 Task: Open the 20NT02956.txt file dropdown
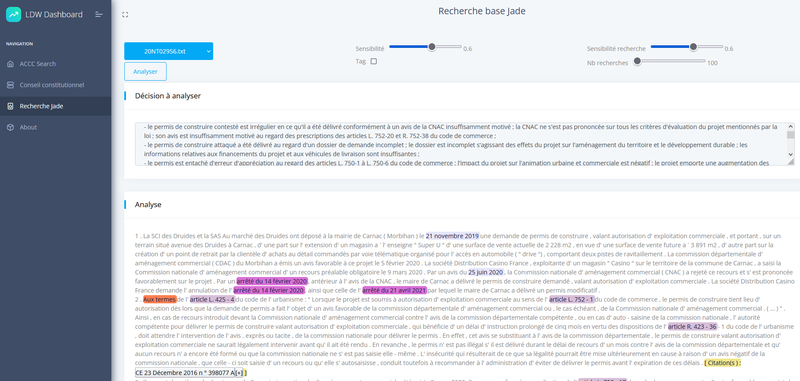(x=168, y=51)
